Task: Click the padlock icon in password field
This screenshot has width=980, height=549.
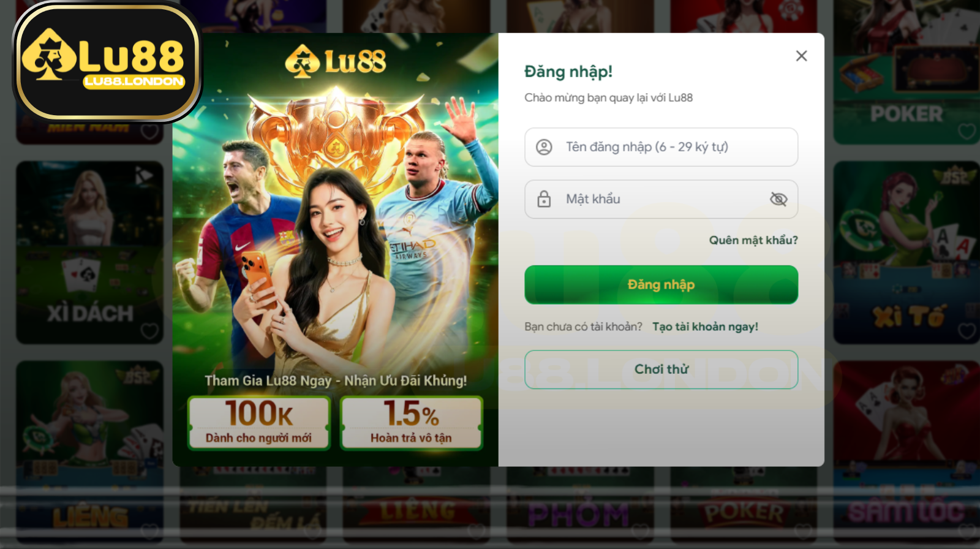Action: 544,199
